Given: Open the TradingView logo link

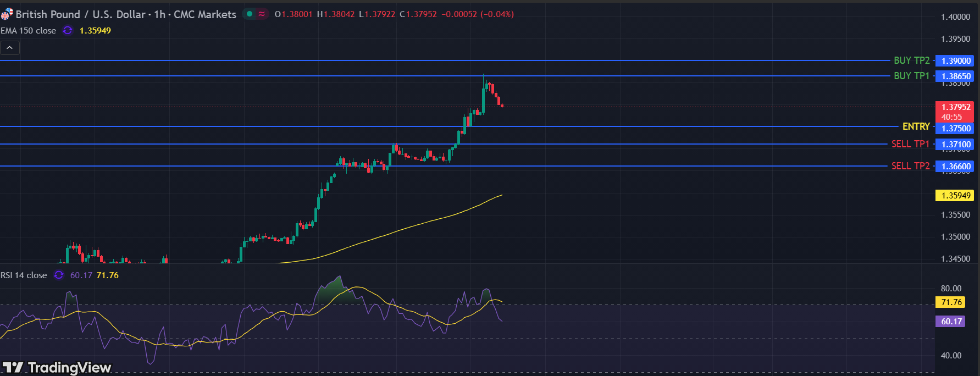Looking at the screenshot, I should 57,367.
